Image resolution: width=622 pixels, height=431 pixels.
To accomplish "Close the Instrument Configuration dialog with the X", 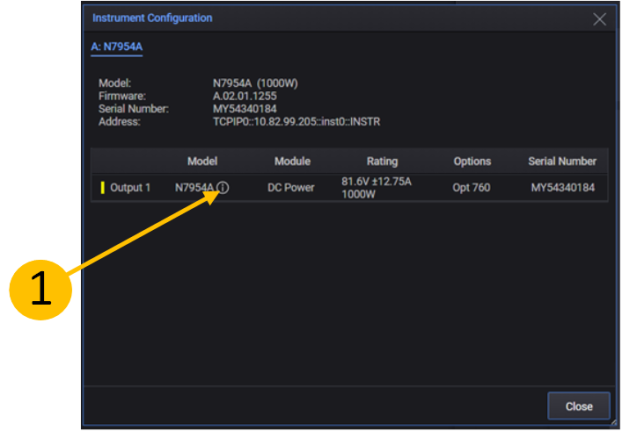I will tap(599, 19).
